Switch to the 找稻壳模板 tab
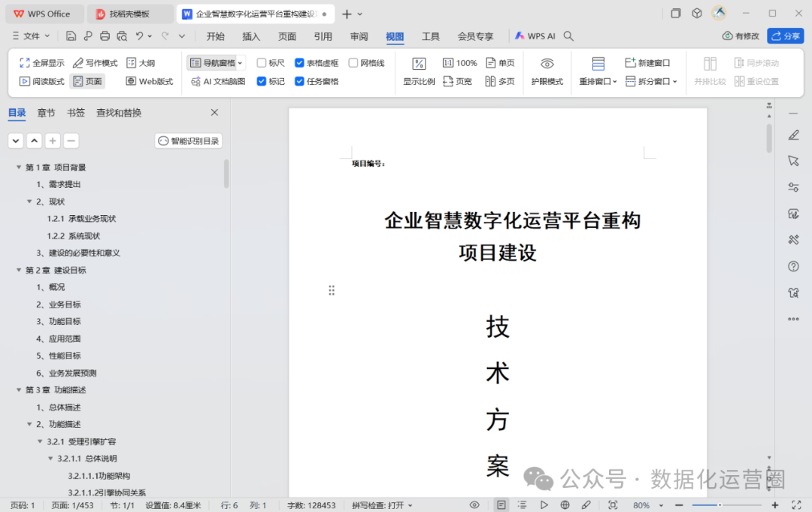Image resolution: width=812 pixels, height=512 pixels. coord(129,14)
